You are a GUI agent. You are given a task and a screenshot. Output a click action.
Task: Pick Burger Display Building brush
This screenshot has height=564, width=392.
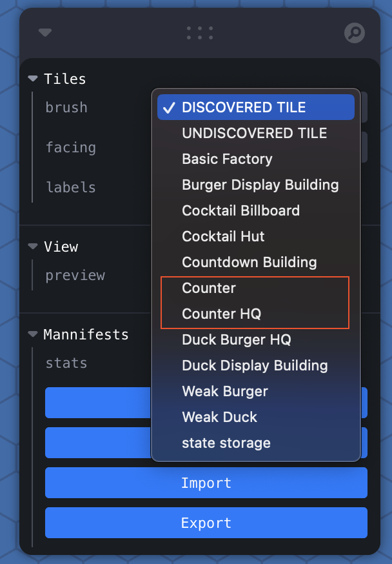260,185
